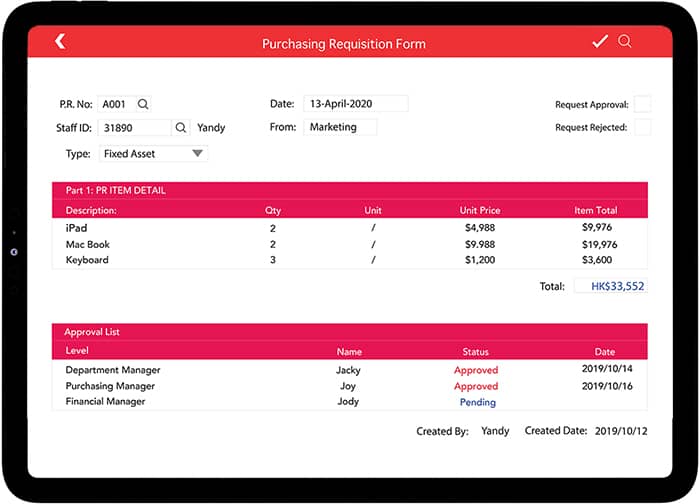Edit the From field Marketing
Viewport: 700px width, 504px height.
[x=340, y=127]
